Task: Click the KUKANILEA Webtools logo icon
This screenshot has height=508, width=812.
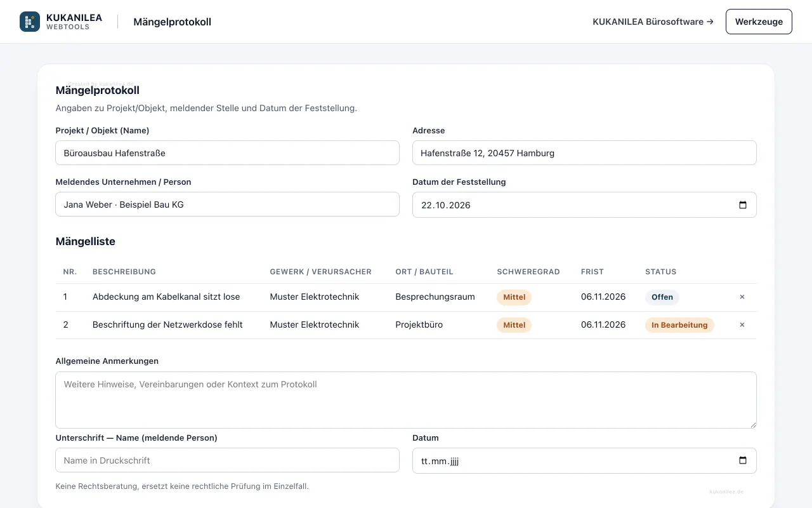Action: point(30,22)
